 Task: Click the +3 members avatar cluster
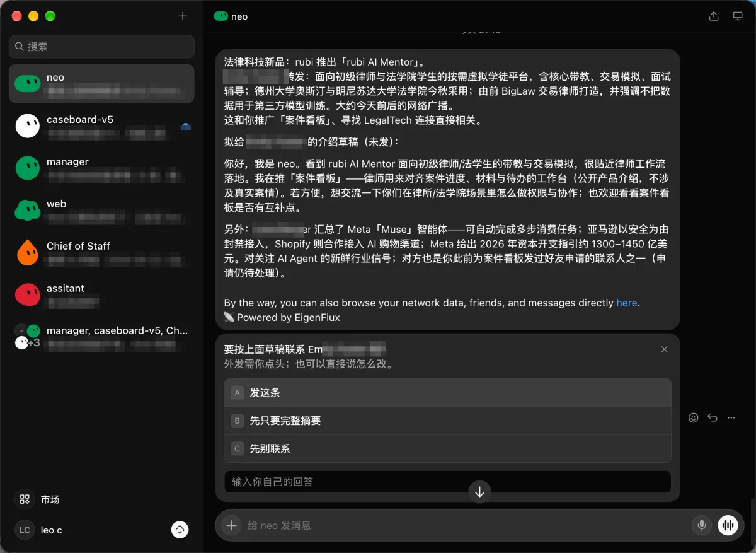tap(28, 337)
